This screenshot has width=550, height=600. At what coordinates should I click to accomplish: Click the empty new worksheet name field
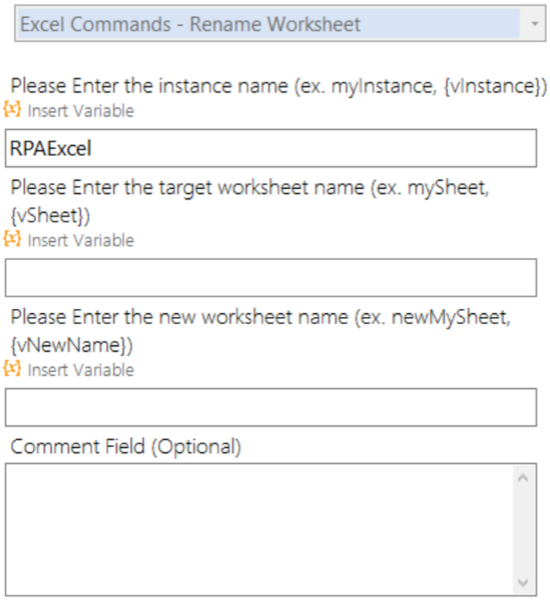tap(271, 408)
